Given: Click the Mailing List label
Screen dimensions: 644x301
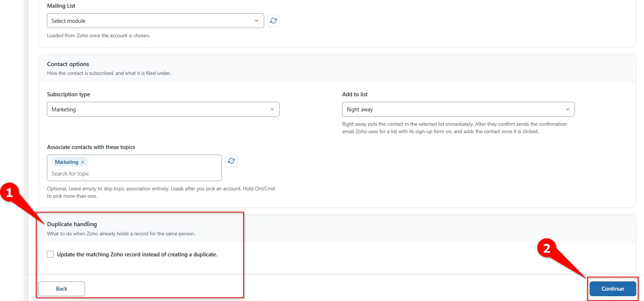Looking at the screenshot, I should [61, 6].
